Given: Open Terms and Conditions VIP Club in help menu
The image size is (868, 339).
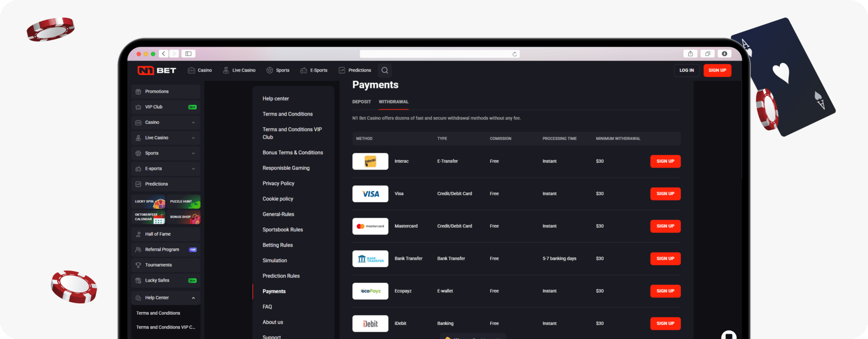Looking at the screenshot, I should tap(292, 133).
